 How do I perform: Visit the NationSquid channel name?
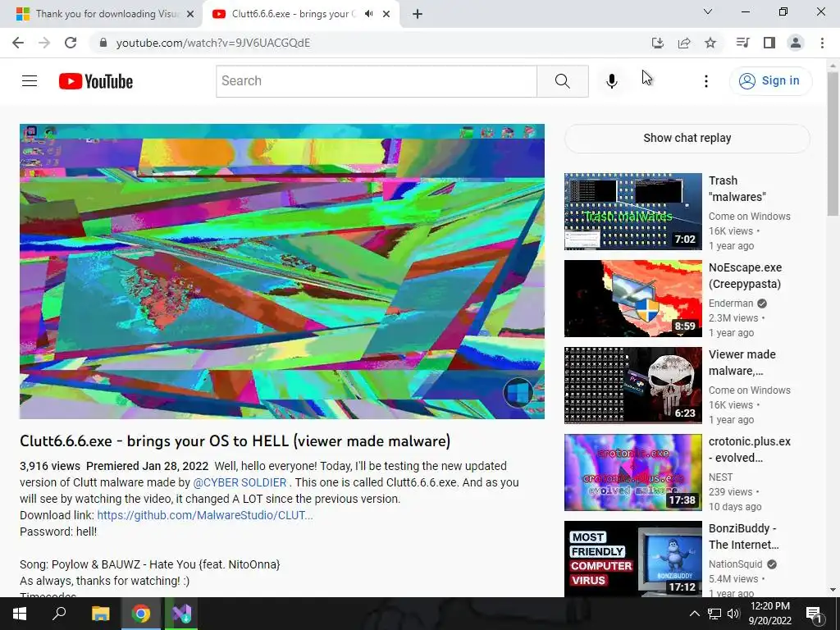(x=735, y=564)
